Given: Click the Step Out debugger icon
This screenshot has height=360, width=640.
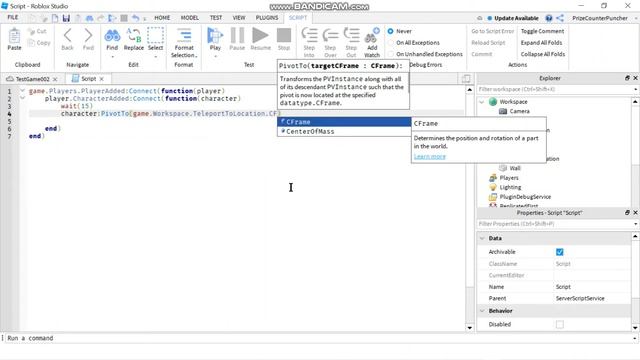Looking at the screenshot, I should pyautogui.click(x=351, y=36).
